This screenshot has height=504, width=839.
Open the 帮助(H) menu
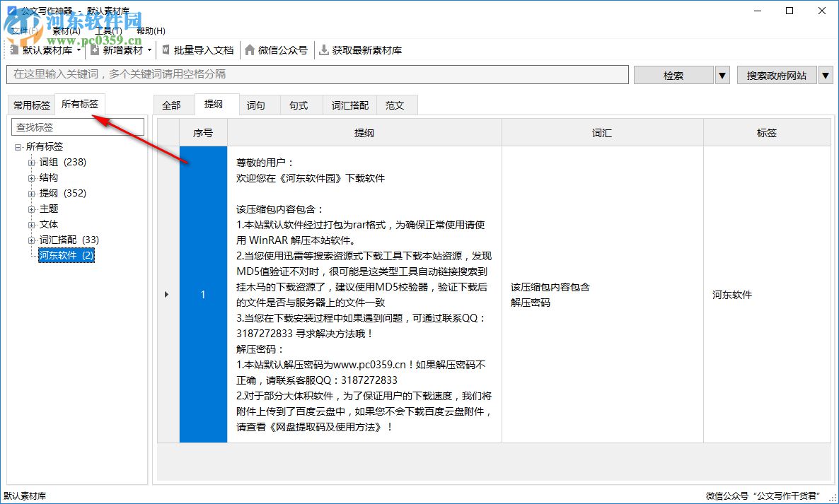(151, 31)
